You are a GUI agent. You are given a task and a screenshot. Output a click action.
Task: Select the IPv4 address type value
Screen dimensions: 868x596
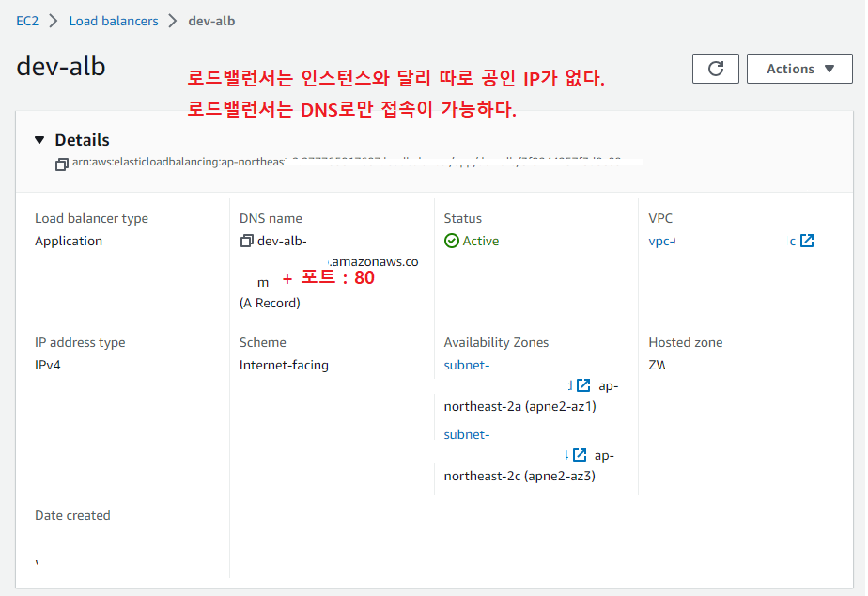pos(48,365)
